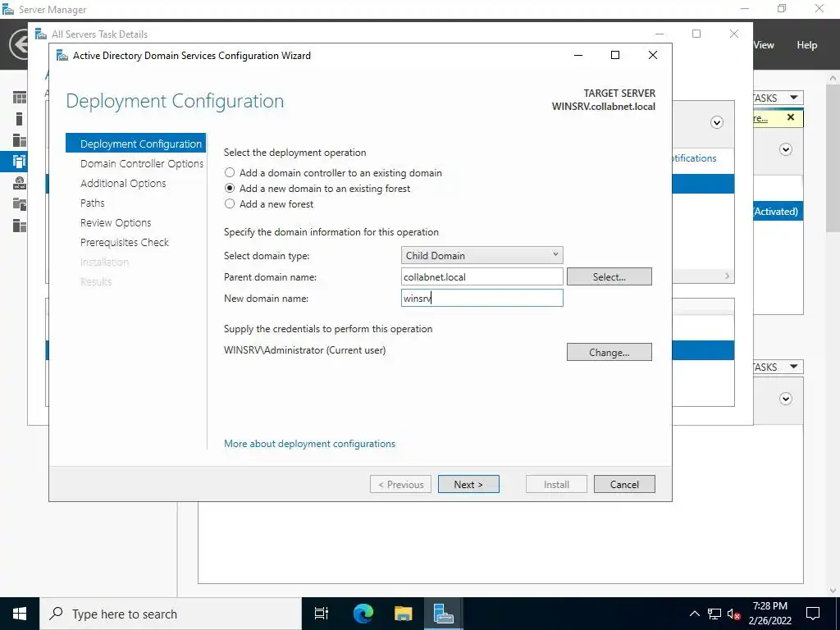Open the Help menu in Server Manager
Viewport: 840px width, 630px height.
point(806,45)
